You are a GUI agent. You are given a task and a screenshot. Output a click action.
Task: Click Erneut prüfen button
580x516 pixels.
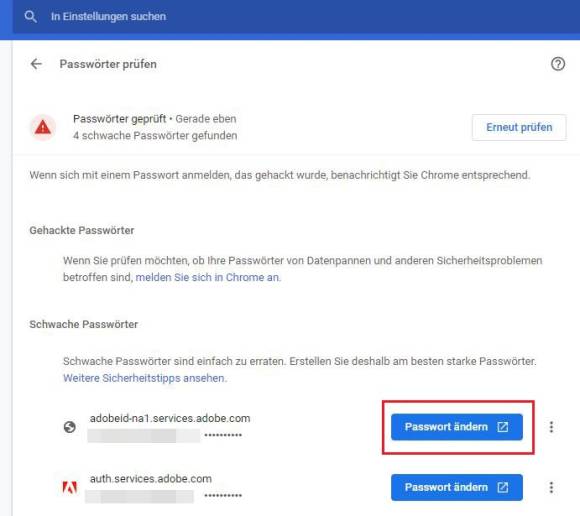pyautogui.click(x=519, y=127)
